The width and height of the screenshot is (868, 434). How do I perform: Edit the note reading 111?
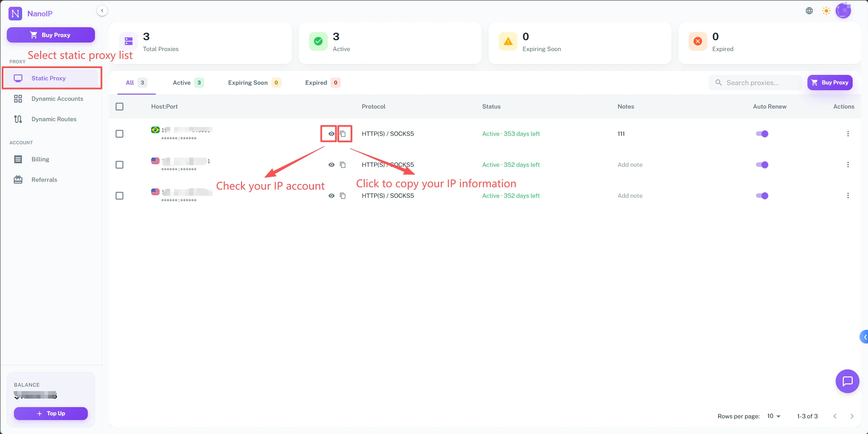tap(621, 134)
